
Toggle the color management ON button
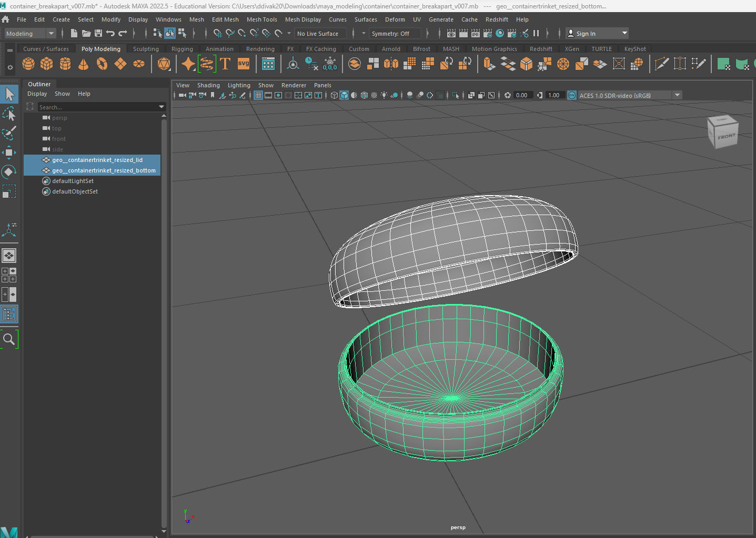coord(572,95)
